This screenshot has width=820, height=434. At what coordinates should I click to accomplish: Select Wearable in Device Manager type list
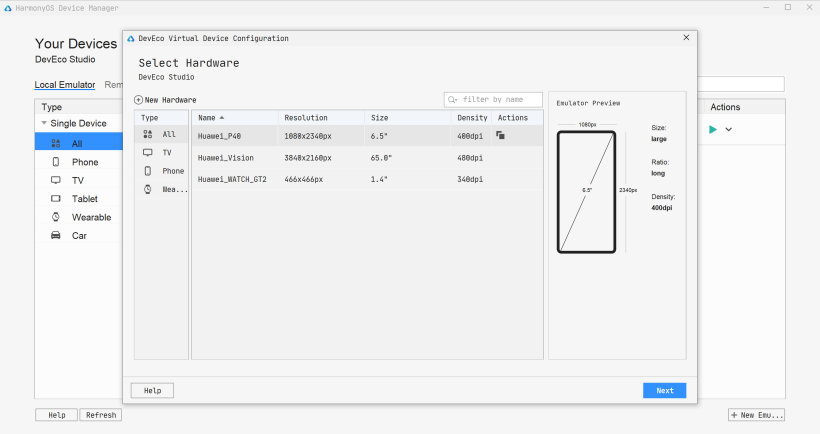click(x=79, y=217)
